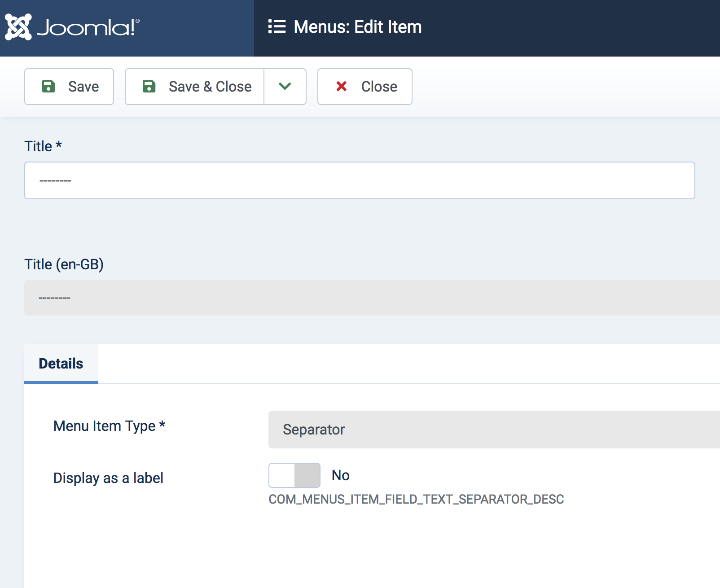Click the Joomla! logo
Image resolution: width=720 pixels, height=588 pixels.
click(72, 27)
